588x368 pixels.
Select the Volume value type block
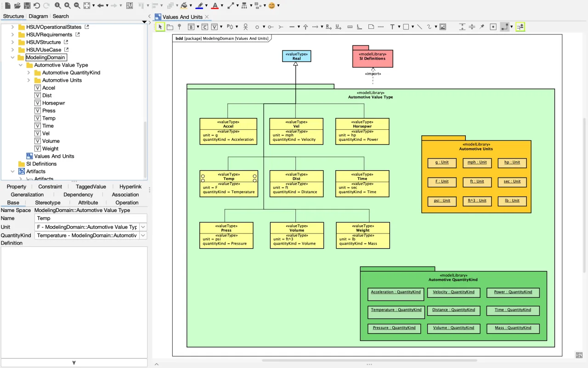point(297,235)
